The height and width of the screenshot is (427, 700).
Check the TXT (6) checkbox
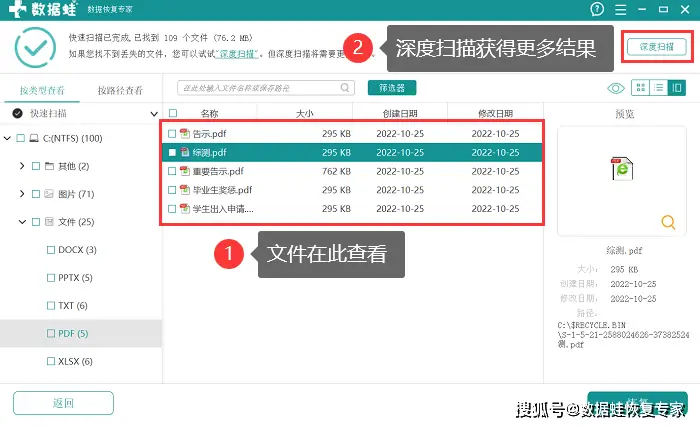pos(51,306)
